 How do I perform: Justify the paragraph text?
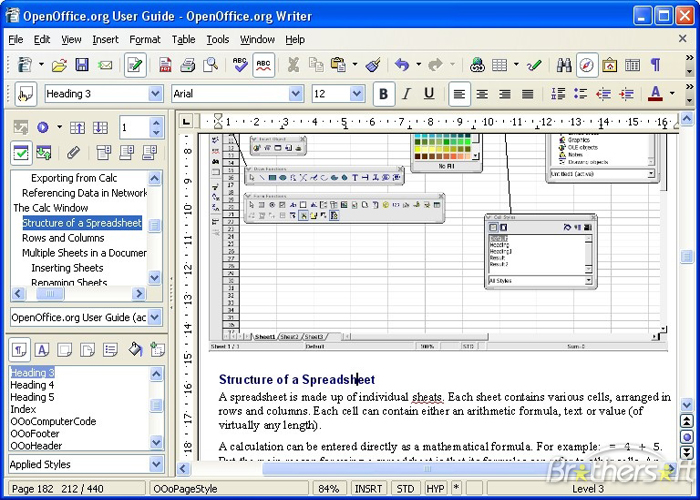click(528, 94)
